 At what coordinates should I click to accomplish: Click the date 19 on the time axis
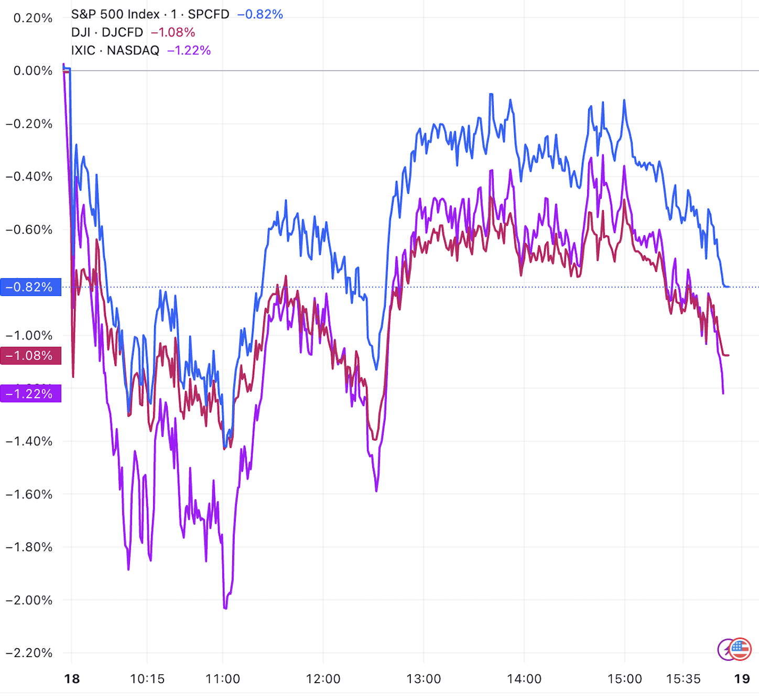tap(742, 679)
